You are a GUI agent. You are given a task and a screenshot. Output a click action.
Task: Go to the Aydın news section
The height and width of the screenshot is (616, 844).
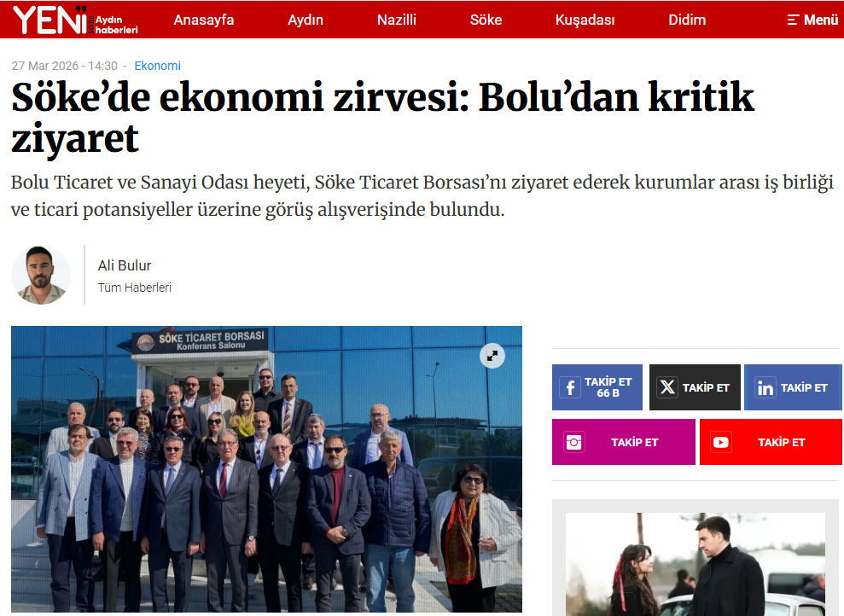click(306, 20)
